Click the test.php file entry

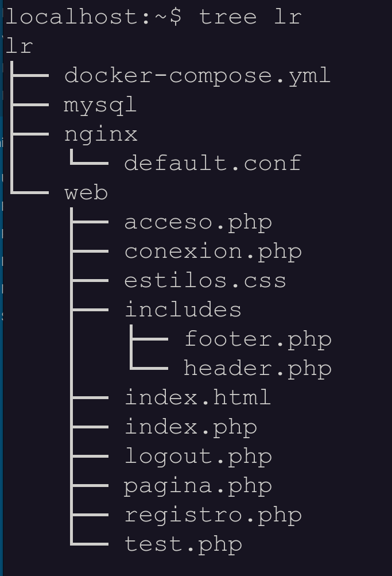[183, 544]
